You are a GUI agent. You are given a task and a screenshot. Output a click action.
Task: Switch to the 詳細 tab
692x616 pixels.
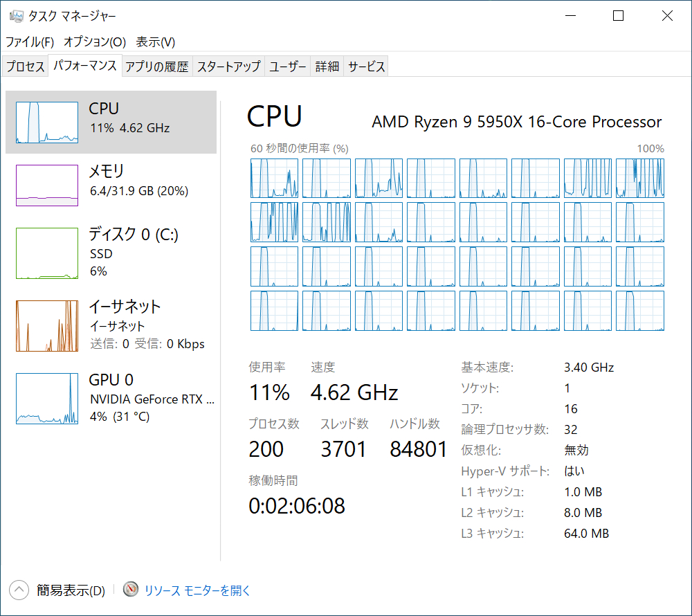click(x=327, y=66)
